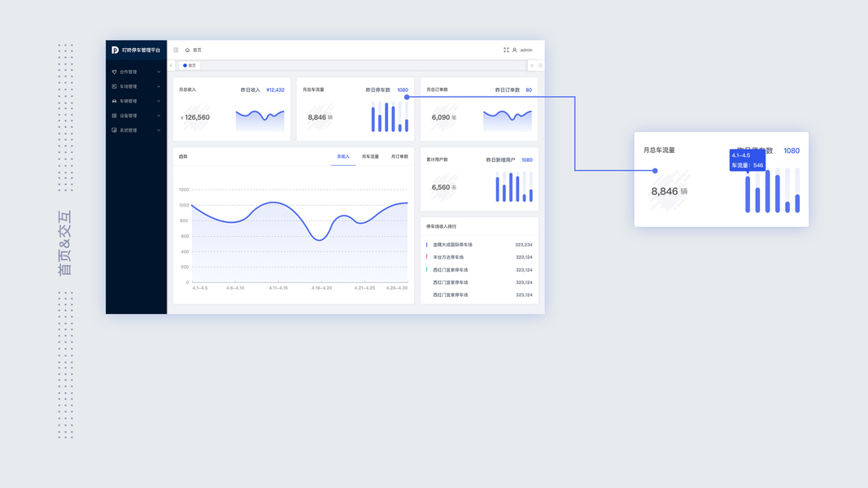868x488 pixels.
Task: Expand the 设备管理 chevron
Action: pos(159,115)
